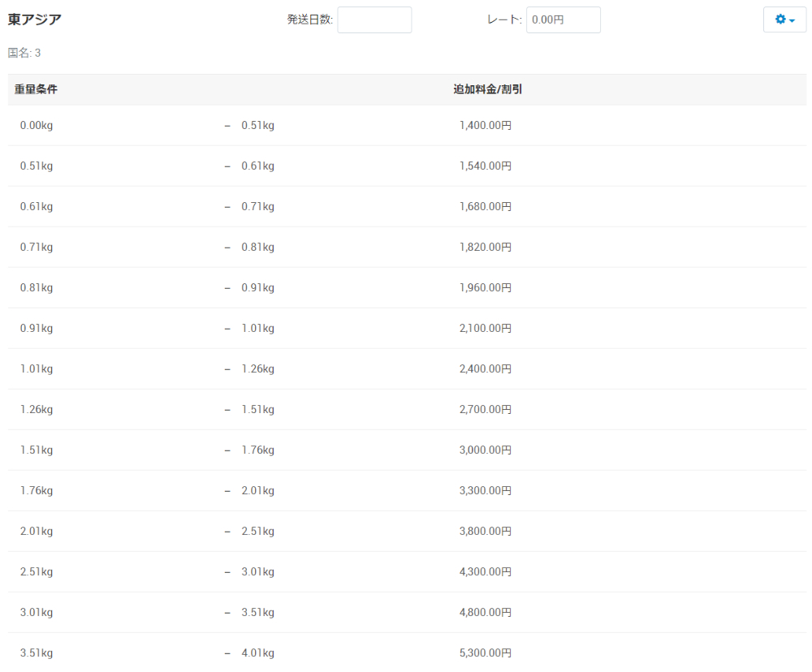Click the レート label
The width and height of the screenshot is (812, 672).
pyautogui.click(x=504, y=19)
